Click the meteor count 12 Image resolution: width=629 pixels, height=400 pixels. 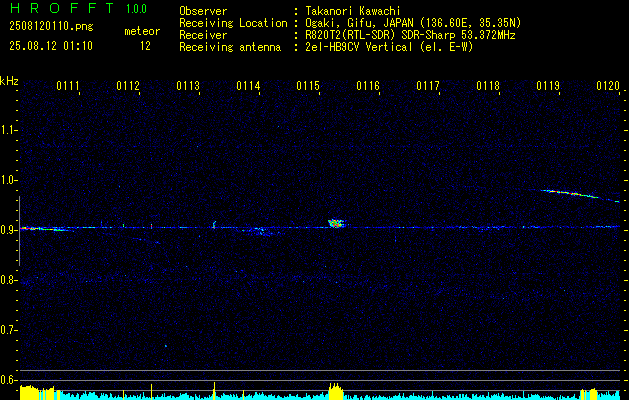145,46
